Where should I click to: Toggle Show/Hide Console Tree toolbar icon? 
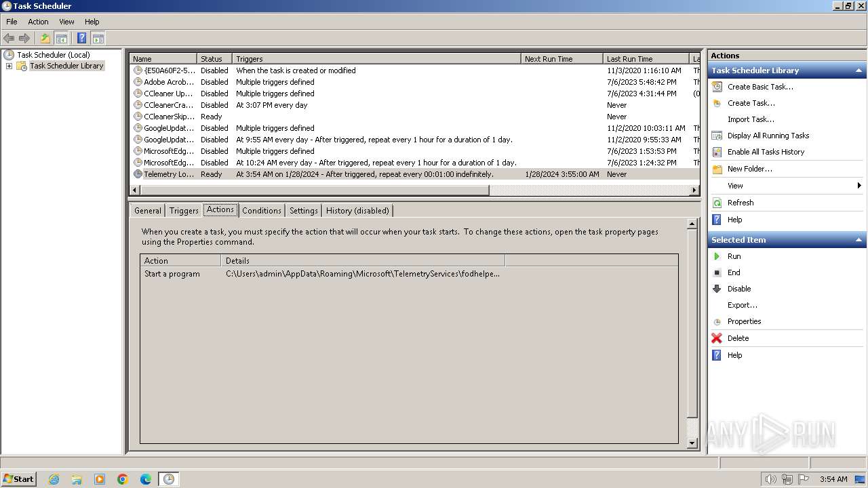click(x=61, y=39)
